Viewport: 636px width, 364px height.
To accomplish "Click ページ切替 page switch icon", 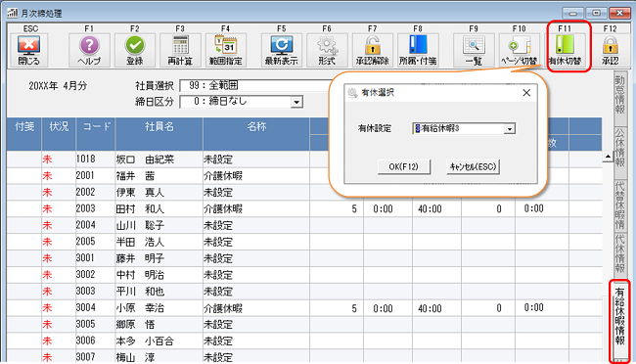I will click(520, 50).
